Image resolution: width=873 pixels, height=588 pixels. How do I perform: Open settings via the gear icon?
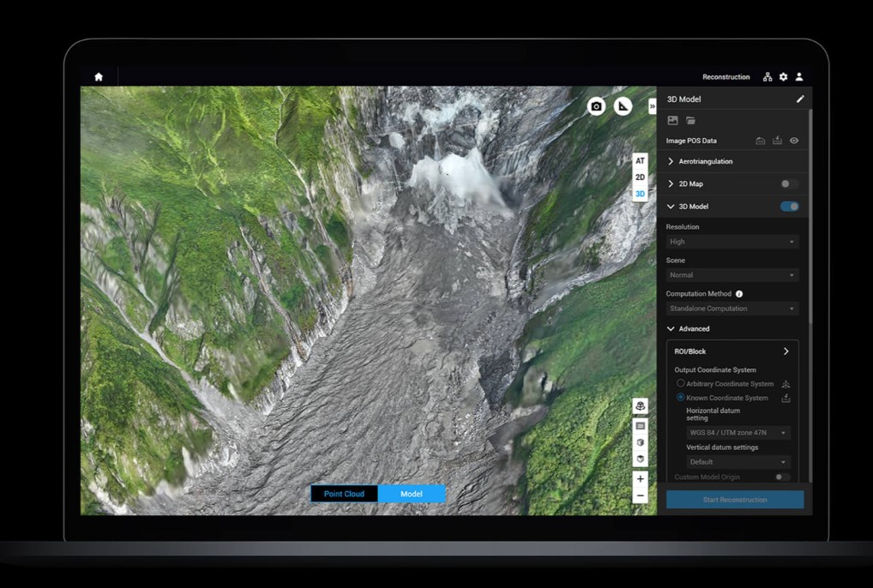783,77
